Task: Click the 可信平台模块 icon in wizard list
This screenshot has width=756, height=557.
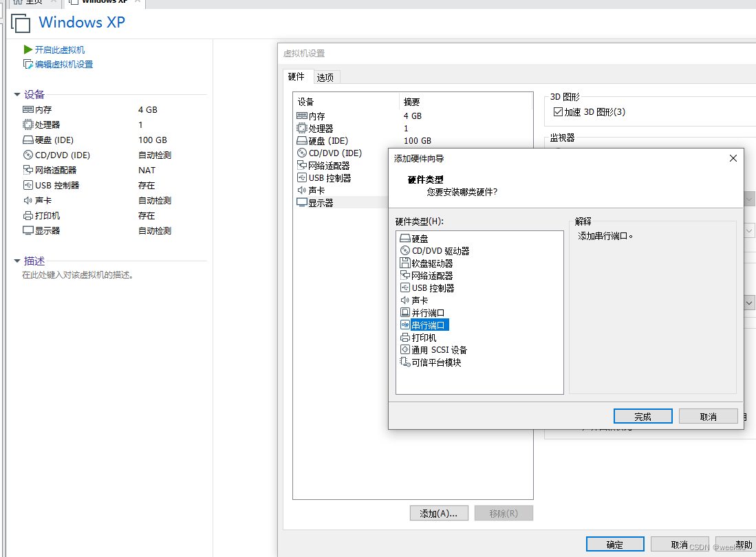Action: coord(405,362)
